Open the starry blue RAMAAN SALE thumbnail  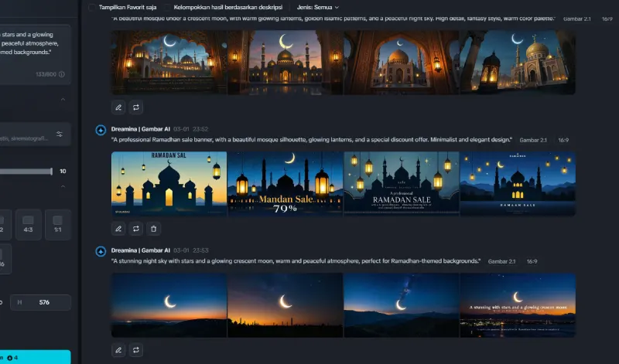(518, 183)
